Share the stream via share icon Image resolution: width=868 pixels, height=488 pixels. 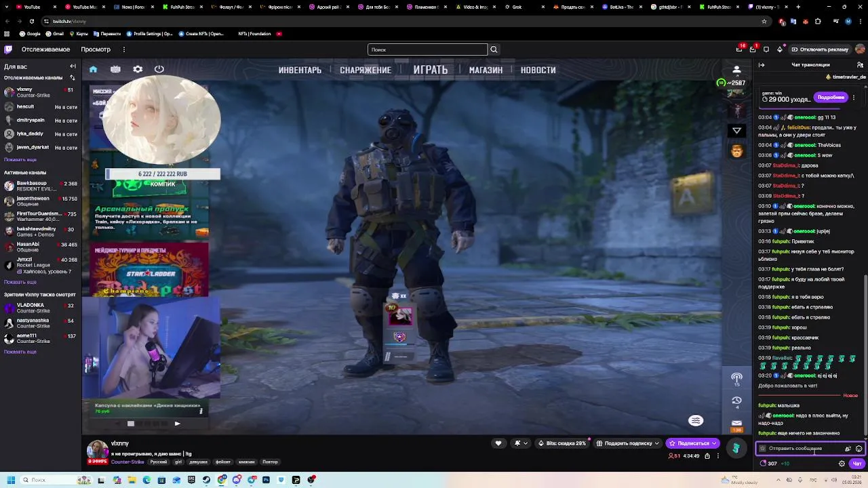(x=707, y=456)
